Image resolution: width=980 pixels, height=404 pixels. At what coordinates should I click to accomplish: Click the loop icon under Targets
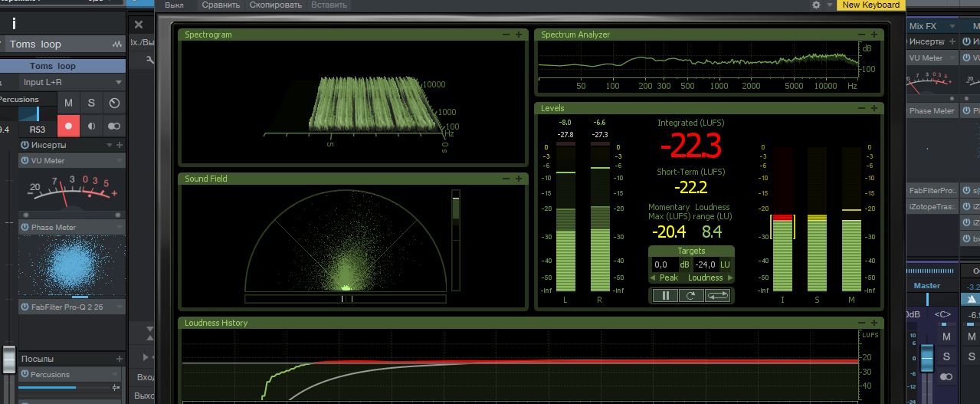[718, 296]
